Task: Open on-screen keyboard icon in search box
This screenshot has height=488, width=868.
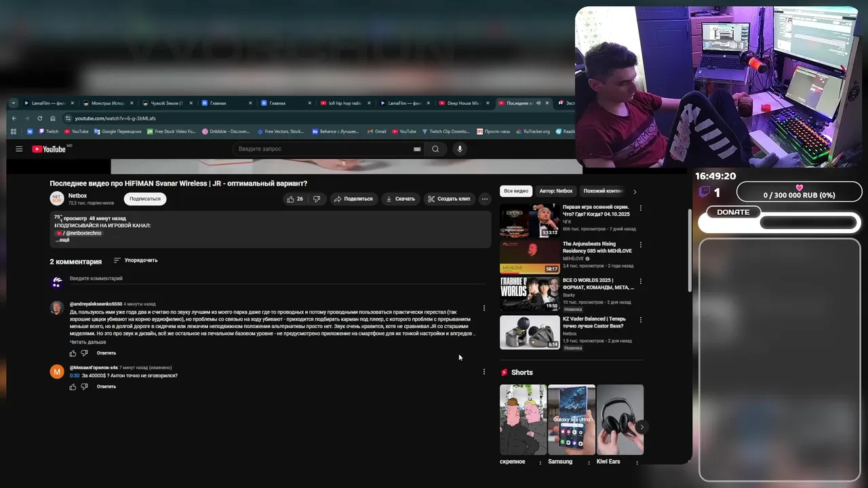Action: coord(417,149)
